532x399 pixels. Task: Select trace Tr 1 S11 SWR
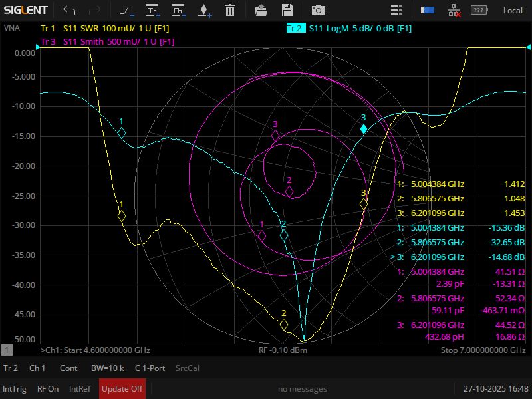106,29
